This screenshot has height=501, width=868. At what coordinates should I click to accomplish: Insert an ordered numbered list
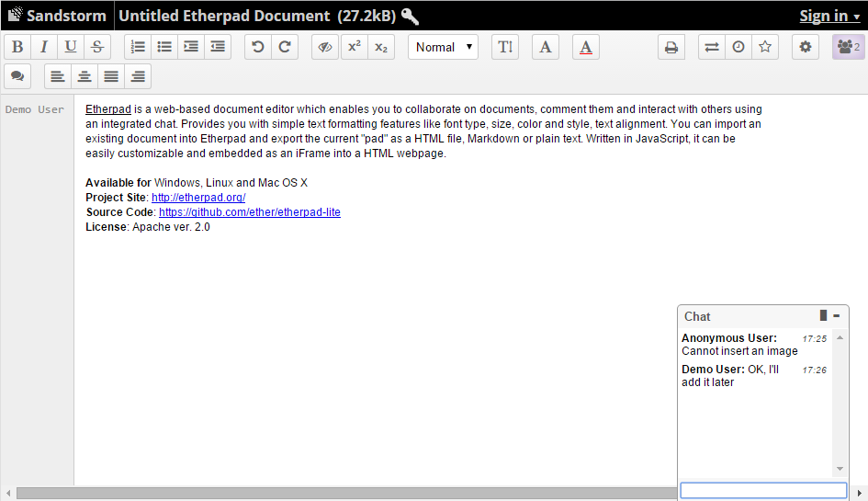pyautogui.click(x=138, y=47)
